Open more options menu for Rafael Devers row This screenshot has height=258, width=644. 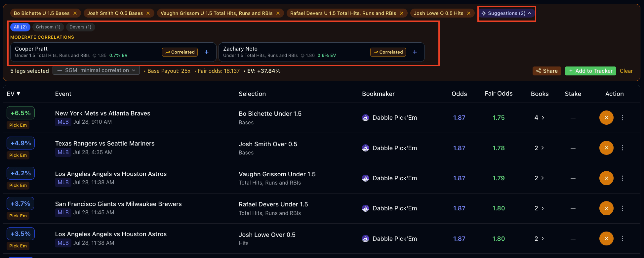tap(622, 208)
